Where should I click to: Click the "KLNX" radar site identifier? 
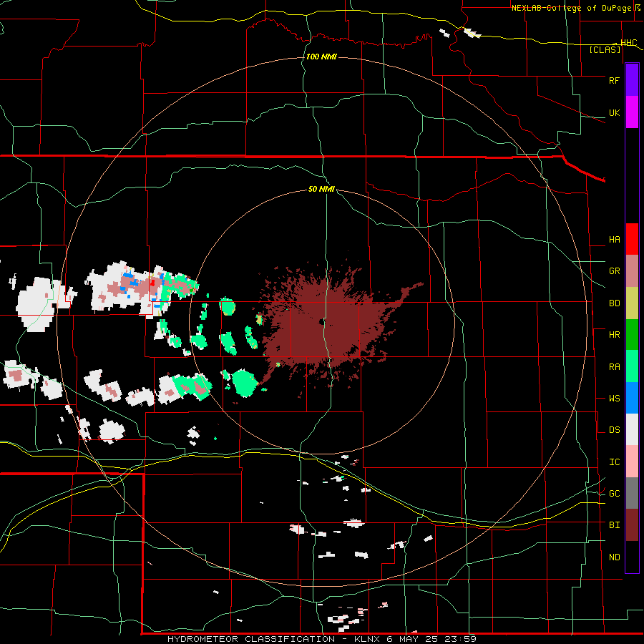pyautogui.click(x=366, y=639)
